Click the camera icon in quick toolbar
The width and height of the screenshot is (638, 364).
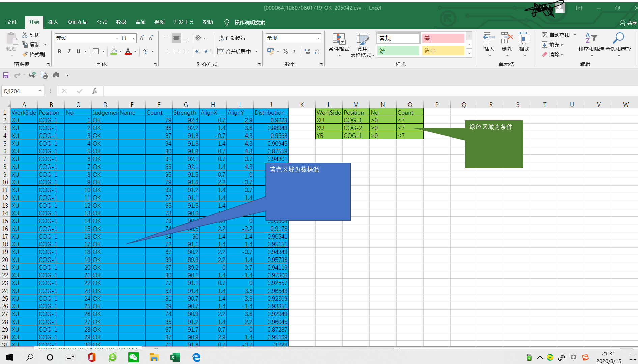(x=56, y=75)
